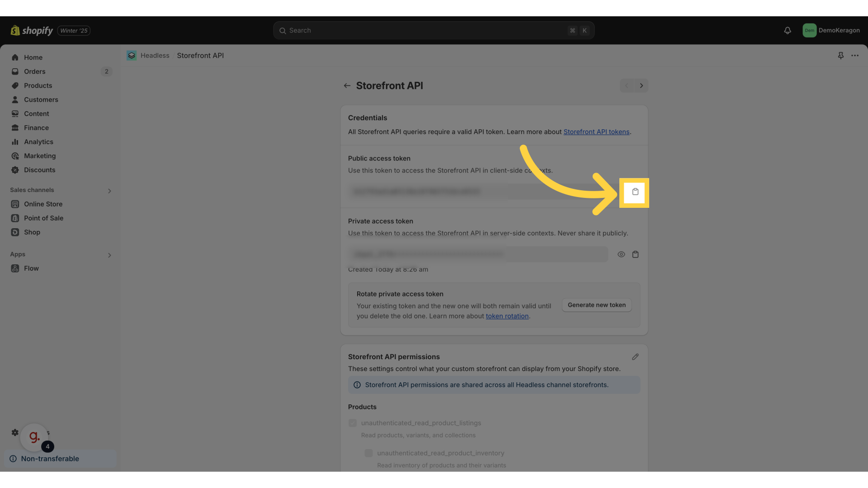Expand the Apps section chevron

click(109, 255)
